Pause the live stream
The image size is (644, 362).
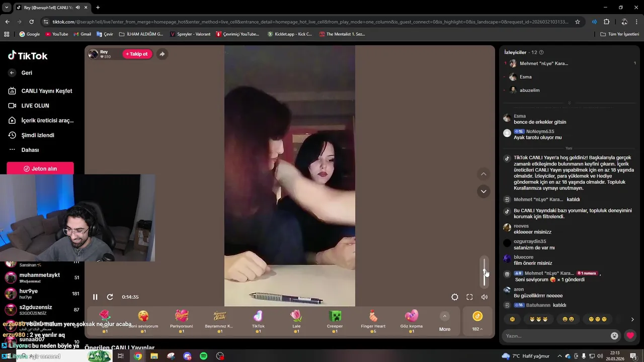[x=95, y=297]
